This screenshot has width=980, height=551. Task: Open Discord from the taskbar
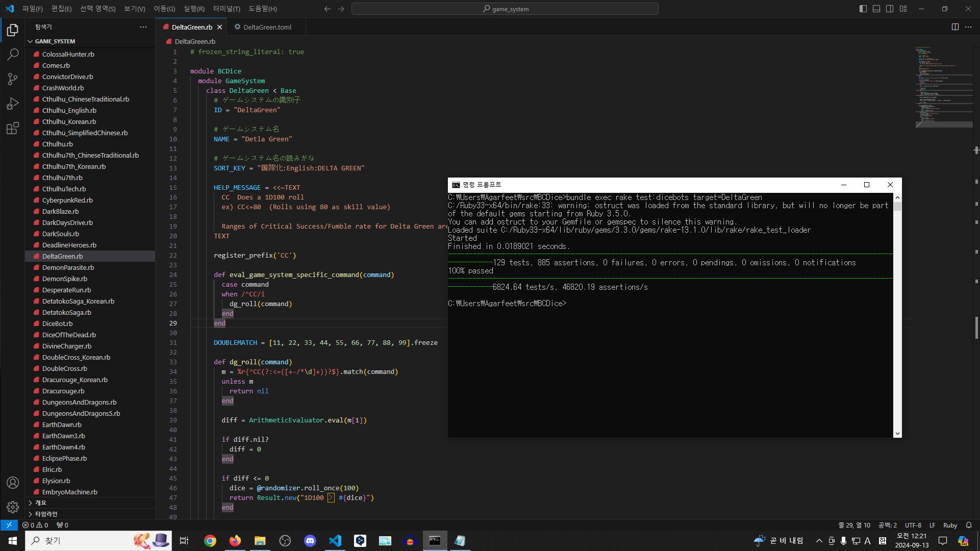(x=310, y=541)
